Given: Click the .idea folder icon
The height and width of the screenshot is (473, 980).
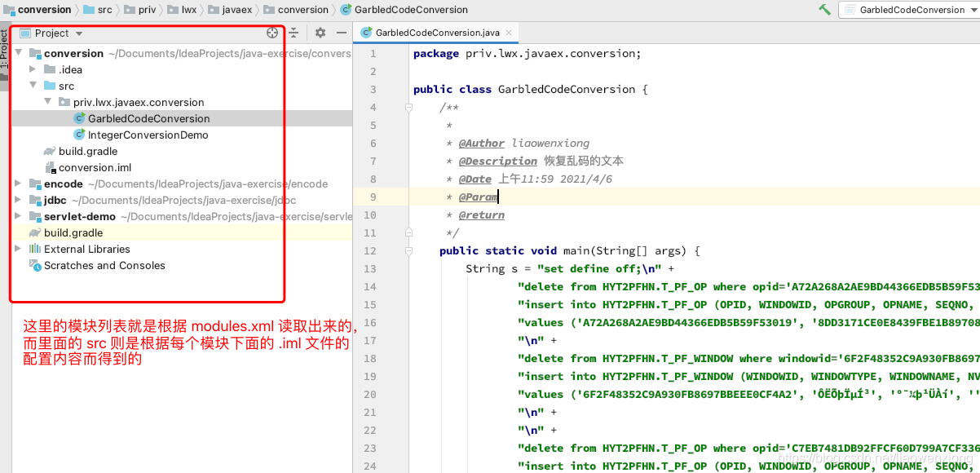Looking at the screenshot, I should 50,69.
